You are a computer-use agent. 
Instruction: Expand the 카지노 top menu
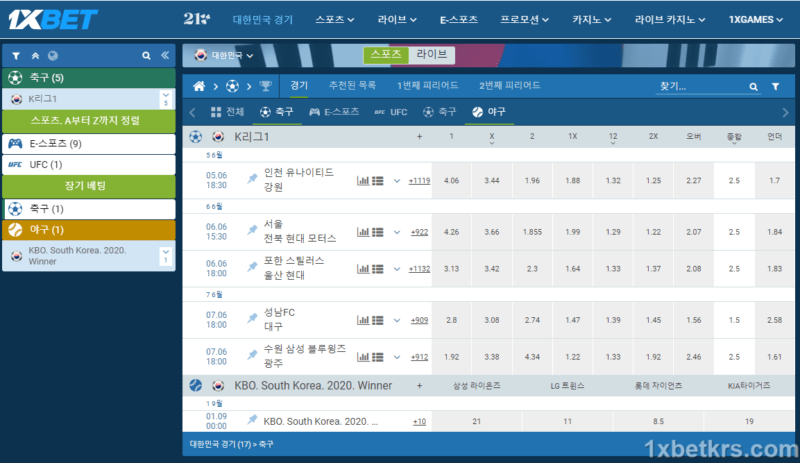coord(591,20)
